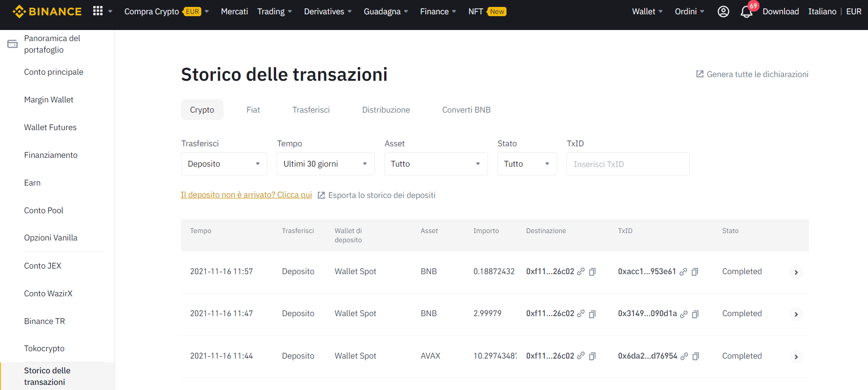Open the Stato dropdown set to Tutto
This screenshot has width=868, height=390.
pos(527,164)
